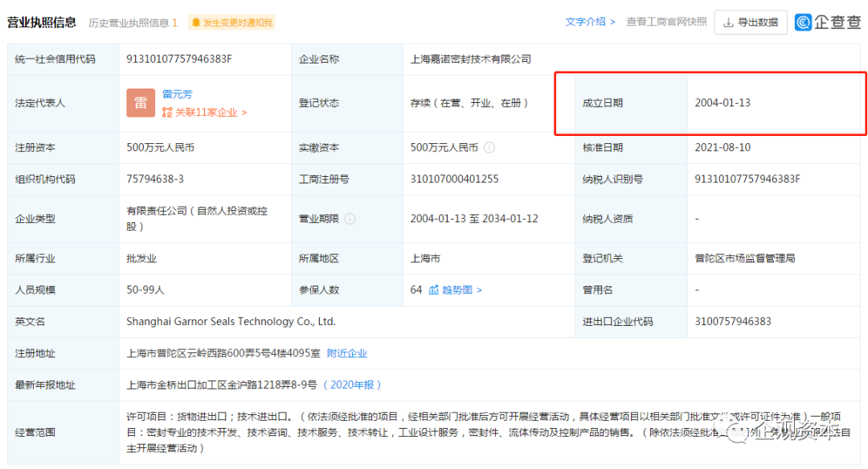868x469 pixels.
Task: Open 历史营业执照信息 tab
Action: coord(133,23)
